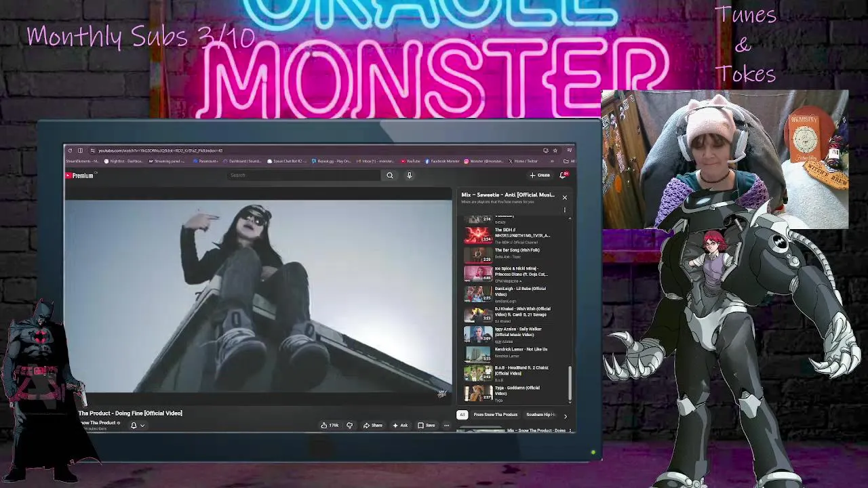Like the Doing Fine video
868x488 pixels.
(330, 426)
